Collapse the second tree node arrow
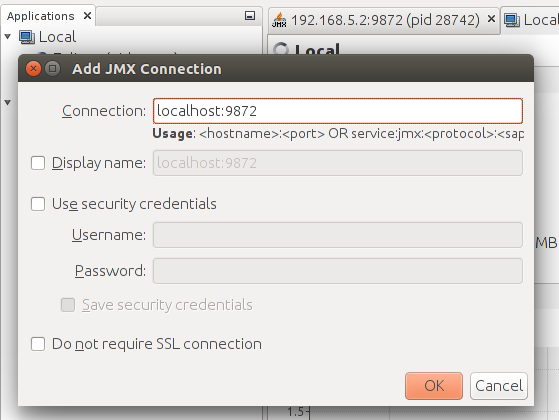The height and width of the screenshot is (420, 559). 8,103
